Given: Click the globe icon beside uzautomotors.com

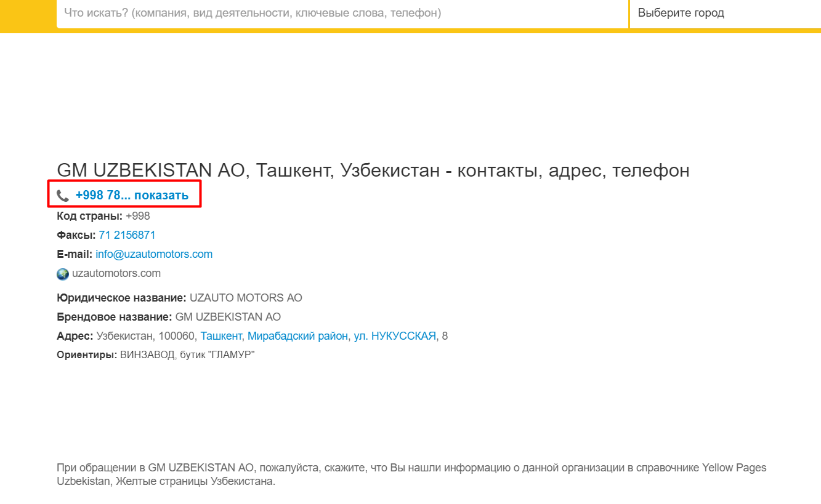Looking at the screenshot, I should coord(63,274).
